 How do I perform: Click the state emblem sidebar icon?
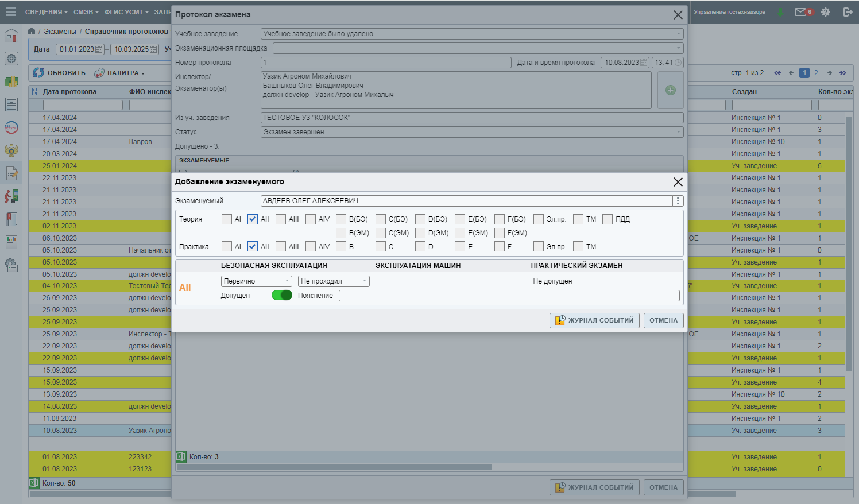[x=11, y=150]
